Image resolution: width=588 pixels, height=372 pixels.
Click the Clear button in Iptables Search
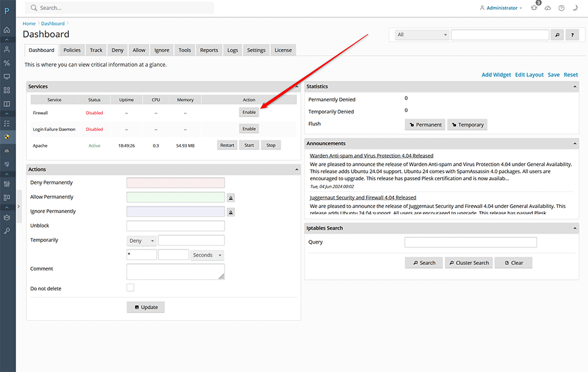click(x=514, y=263)
